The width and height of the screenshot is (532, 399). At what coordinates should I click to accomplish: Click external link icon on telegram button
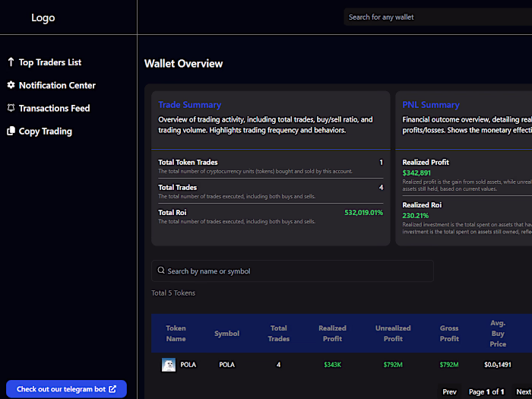[112, 389]
